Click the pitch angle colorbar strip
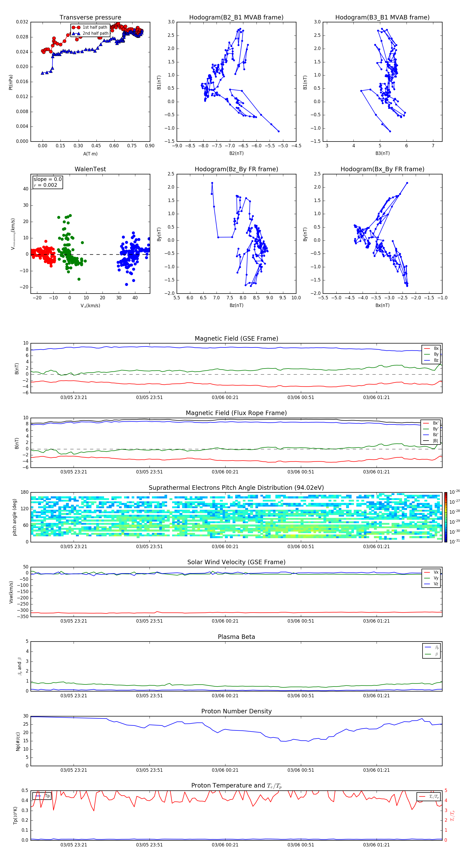 click(445, 517)
